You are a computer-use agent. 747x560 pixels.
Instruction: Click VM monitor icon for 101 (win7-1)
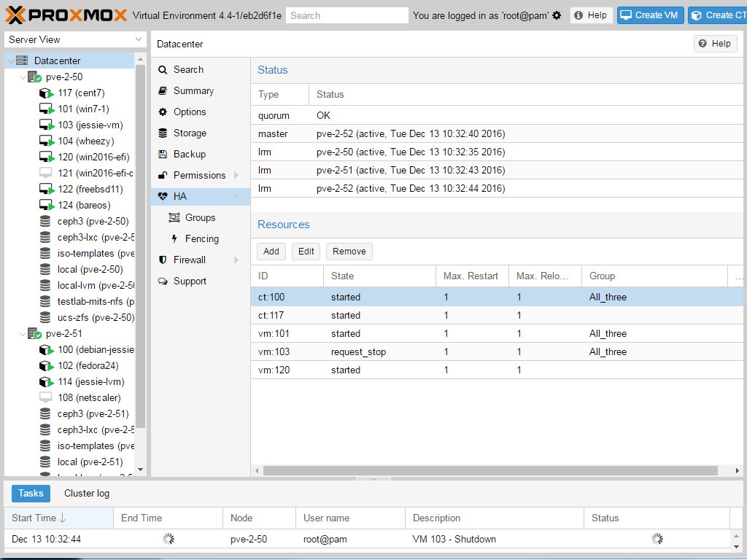(x=46, y=109)
